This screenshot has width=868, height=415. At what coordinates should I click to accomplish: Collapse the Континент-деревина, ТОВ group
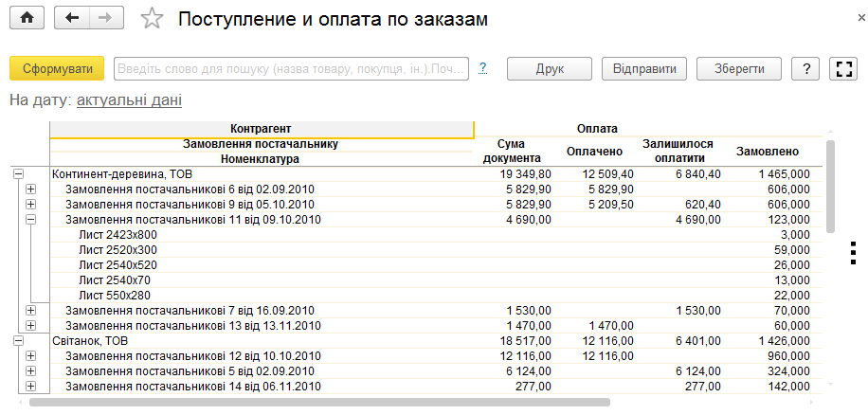click(x=18, y=174)
